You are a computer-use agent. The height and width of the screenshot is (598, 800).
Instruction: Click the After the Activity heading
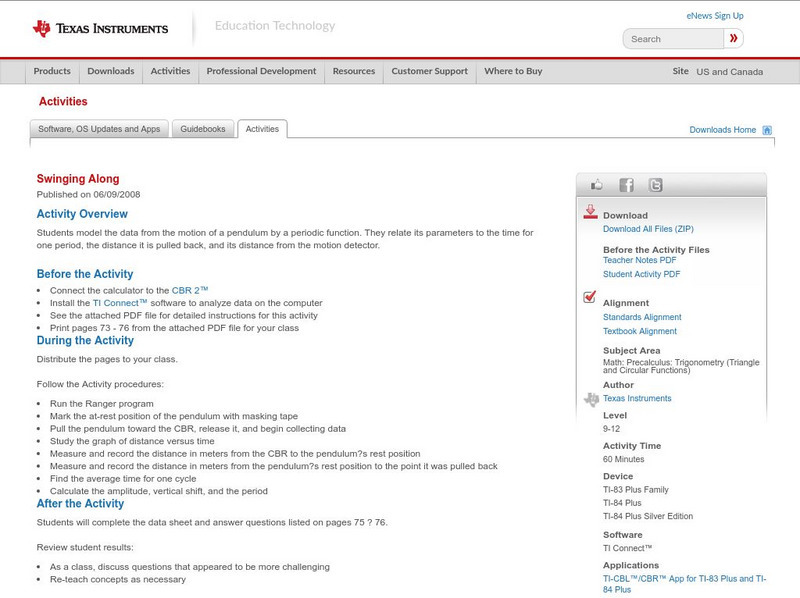coord(80,504)
